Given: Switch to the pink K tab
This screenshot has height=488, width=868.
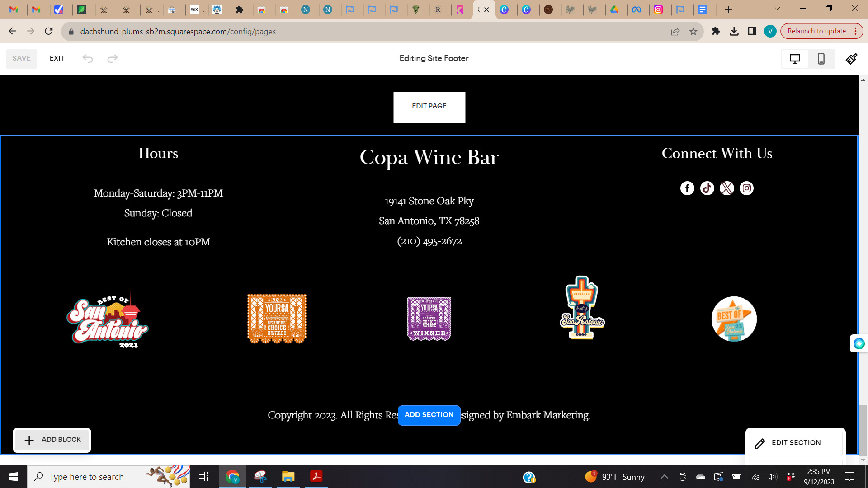Looking at the screenshot, I should tap(460, 9).
